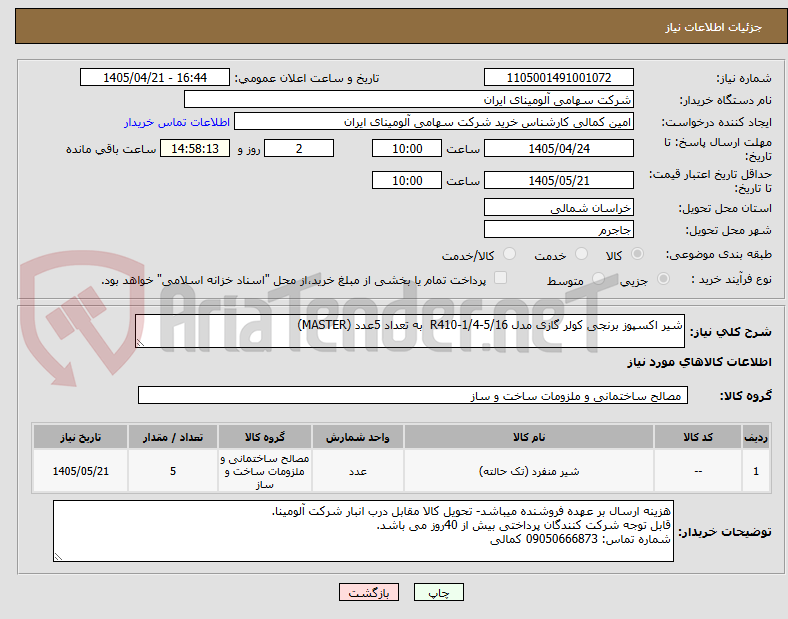
Task: Click the delivery city field جاجرم
Action: 558,229
